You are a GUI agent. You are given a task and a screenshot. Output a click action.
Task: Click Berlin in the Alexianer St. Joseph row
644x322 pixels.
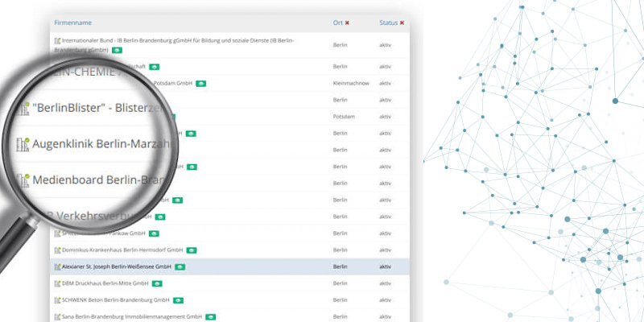340,266
